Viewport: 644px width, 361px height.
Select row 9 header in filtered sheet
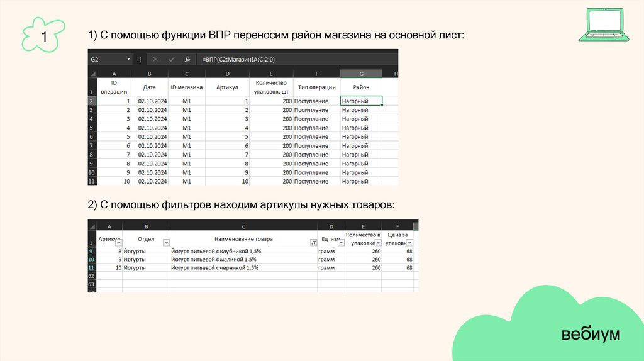92,251
